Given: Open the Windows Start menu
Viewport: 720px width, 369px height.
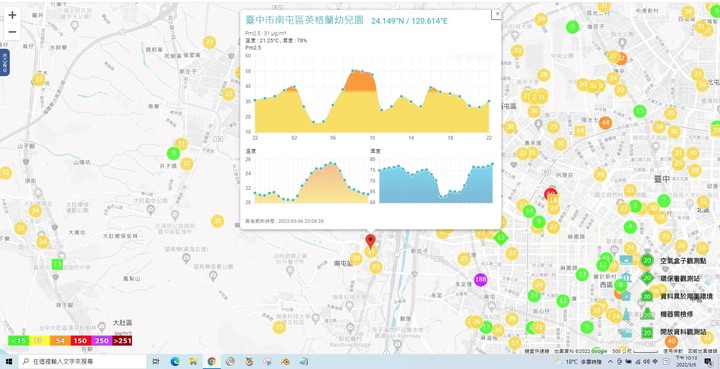Looking at the screenshot, I should click(x=9, y=362).
